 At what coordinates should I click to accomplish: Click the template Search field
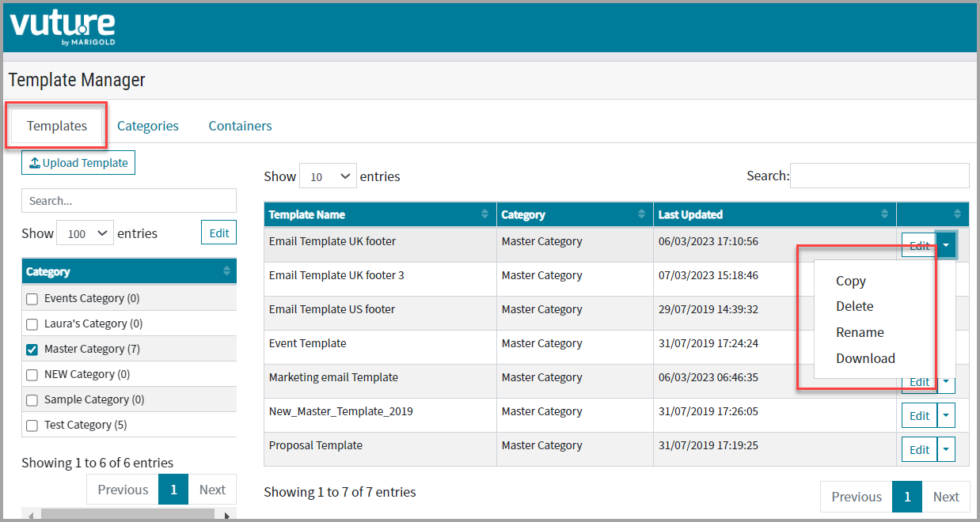pyautogui.click(x=879, y=176)
